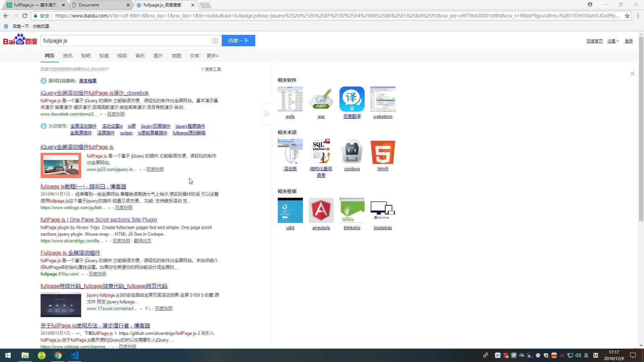This screenshot has width=644, height=362.
Task: Open 百度快照 for fullpage.81hu.com result
Action: tap(97, 274)
